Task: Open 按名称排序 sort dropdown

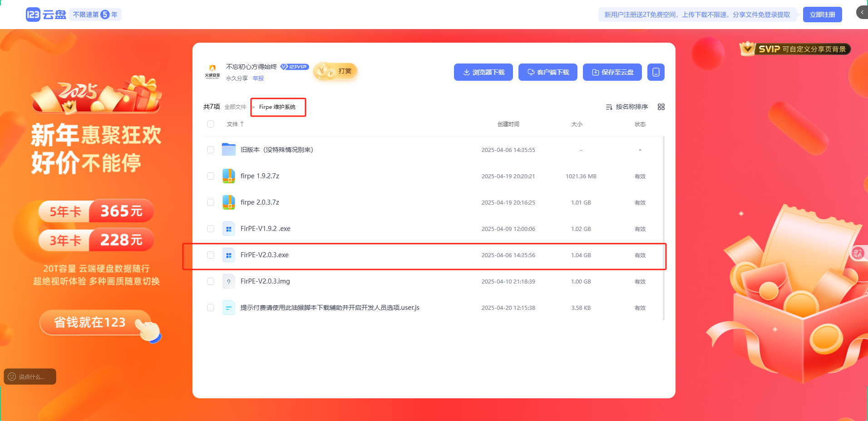Action: click(627, 107)
